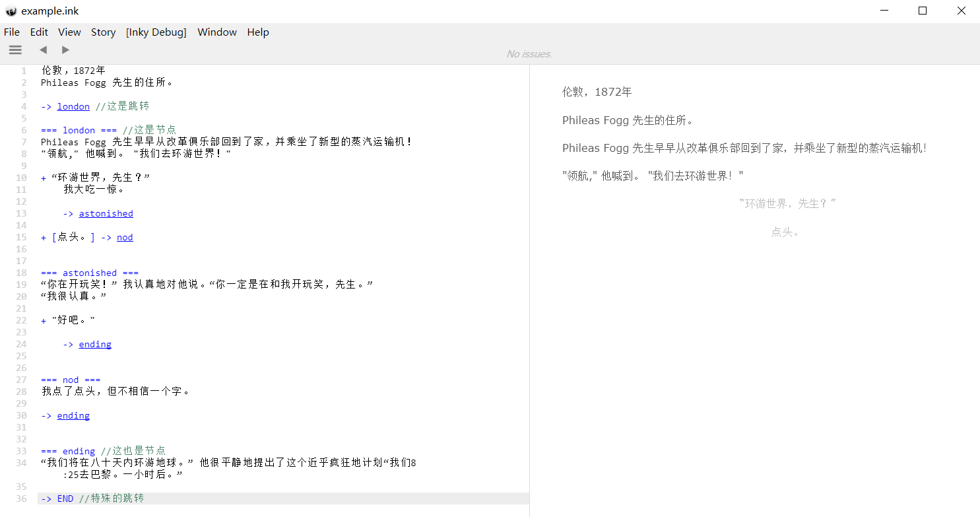
Task: Open the File menu
Action: [12, 32]
